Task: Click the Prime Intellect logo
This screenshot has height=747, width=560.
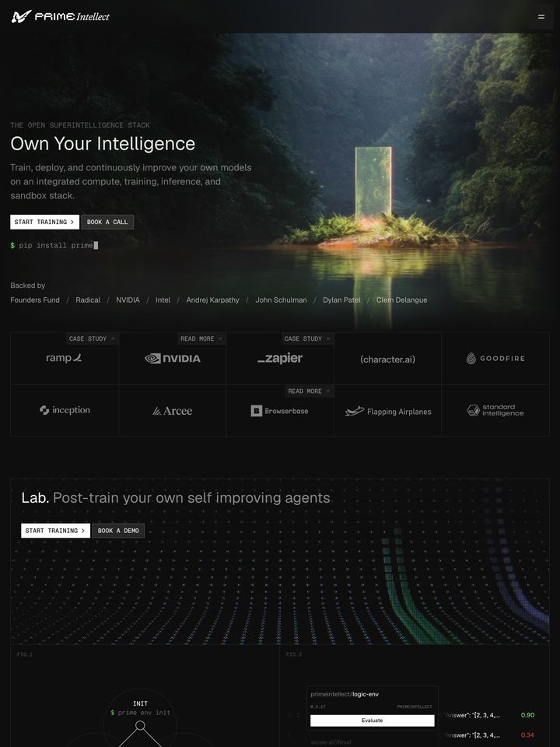Action: pyautogui.click(x=61, y=16)
